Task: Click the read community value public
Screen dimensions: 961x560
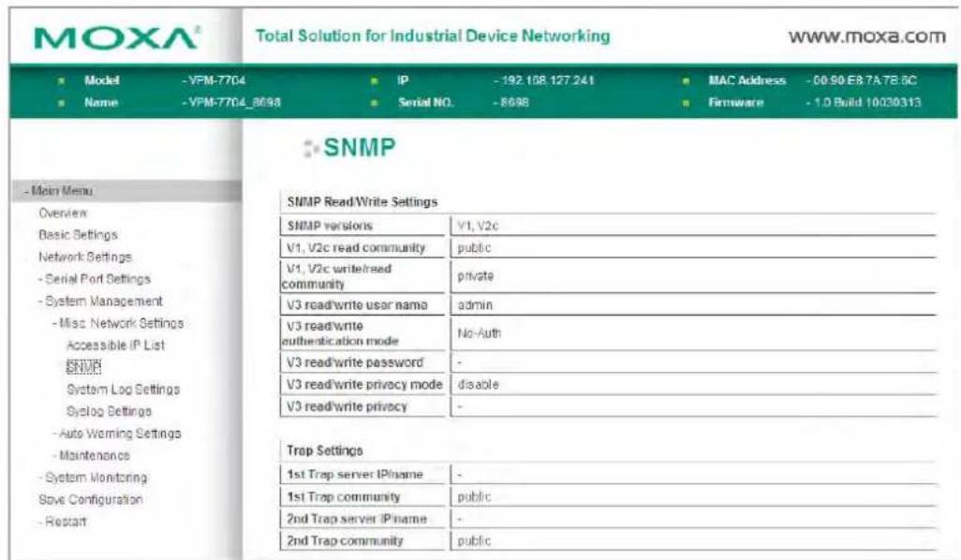Action: (x=474, y=248)
